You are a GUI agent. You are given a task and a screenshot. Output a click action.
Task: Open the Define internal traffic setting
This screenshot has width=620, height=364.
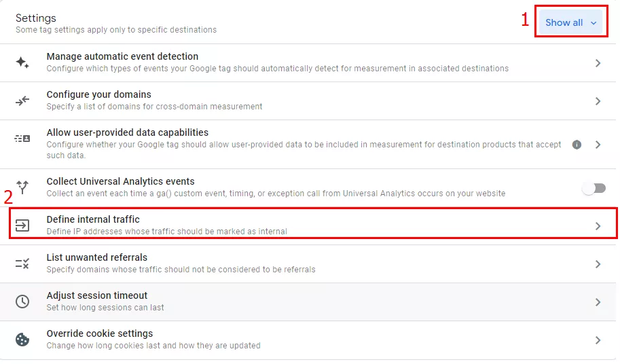pos(313,225)
